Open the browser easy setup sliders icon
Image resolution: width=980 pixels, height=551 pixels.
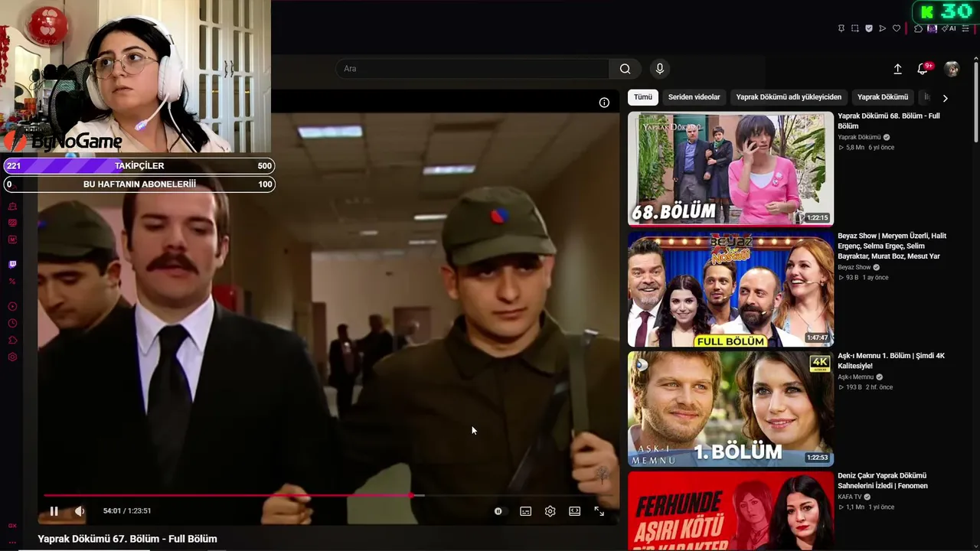(x=966, y=28)
